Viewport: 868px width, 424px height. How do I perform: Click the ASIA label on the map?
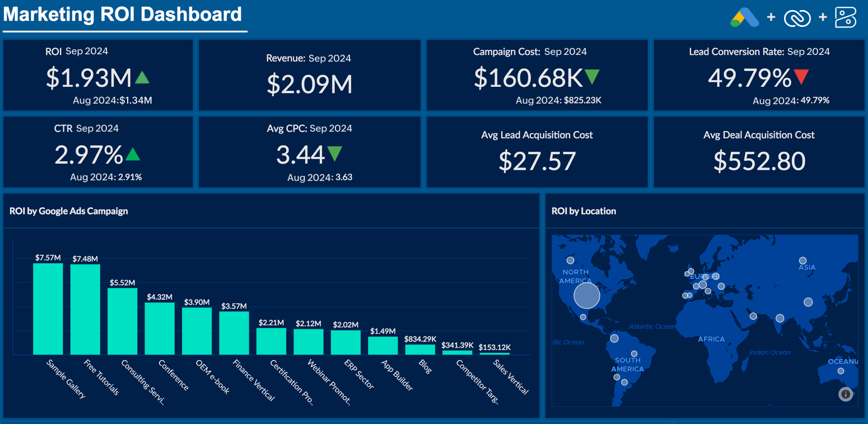click(x=807, y=268)
